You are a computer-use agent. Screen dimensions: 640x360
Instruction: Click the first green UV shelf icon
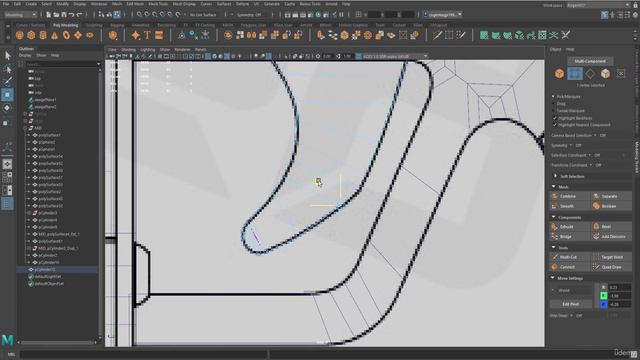pos(484,36)
